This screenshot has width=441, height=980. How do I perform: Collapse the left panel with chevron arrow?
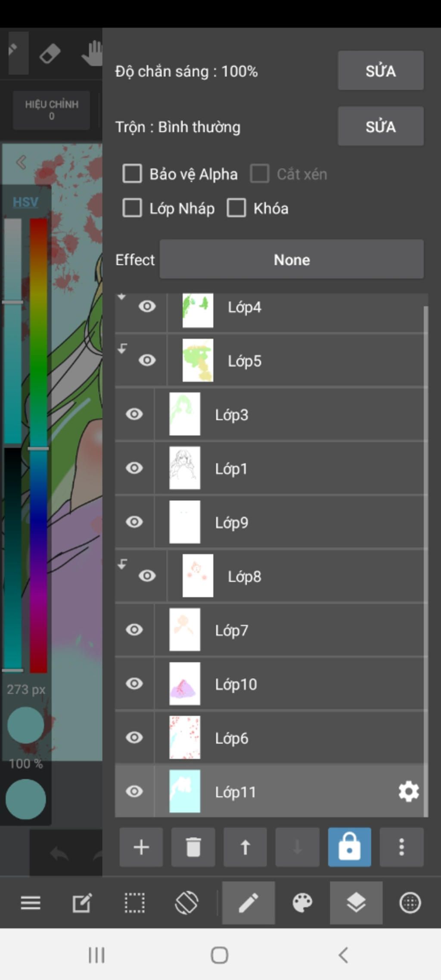coord(21,162)
